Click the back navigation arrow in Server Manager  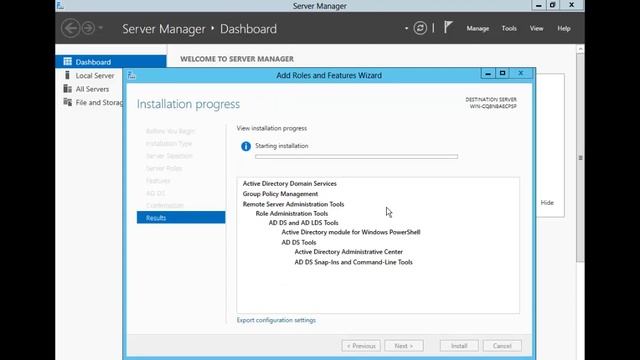[x=70, y=28]
